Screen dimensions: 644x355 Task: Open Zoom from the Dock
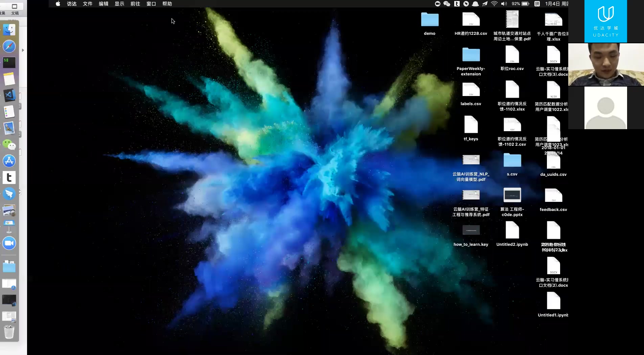tap(9, 243)
